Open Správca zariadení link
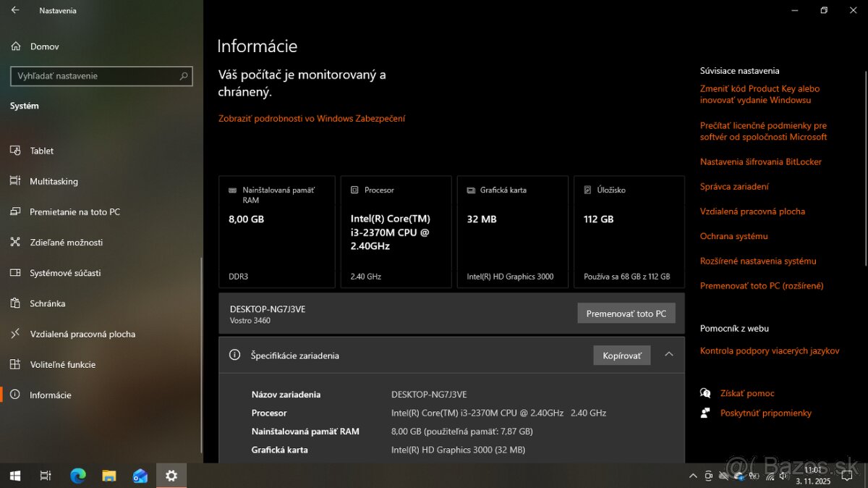The height and width of the screenshot is (488, 868). (x=734, y=187)
